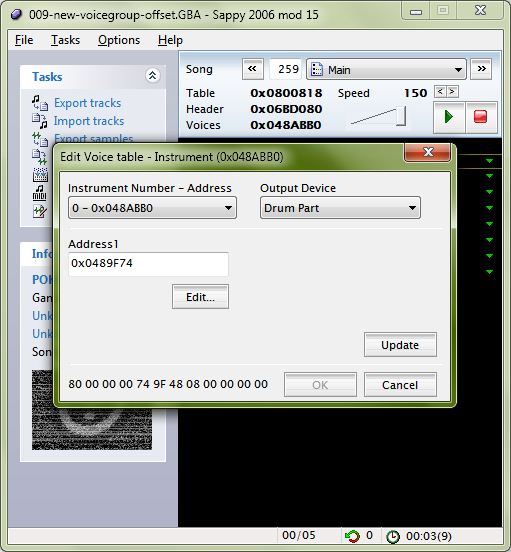Click the Address1 input field
The width and height of the screenshot is (511, 552).
tap(148, 264)
